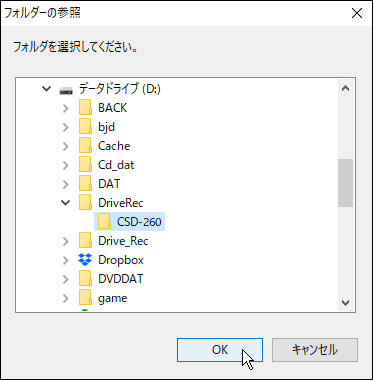The width and height of the screenshot is (373, 380).
Task: Click the DVDDAT folder icon
Action: (x=85, y=279)
